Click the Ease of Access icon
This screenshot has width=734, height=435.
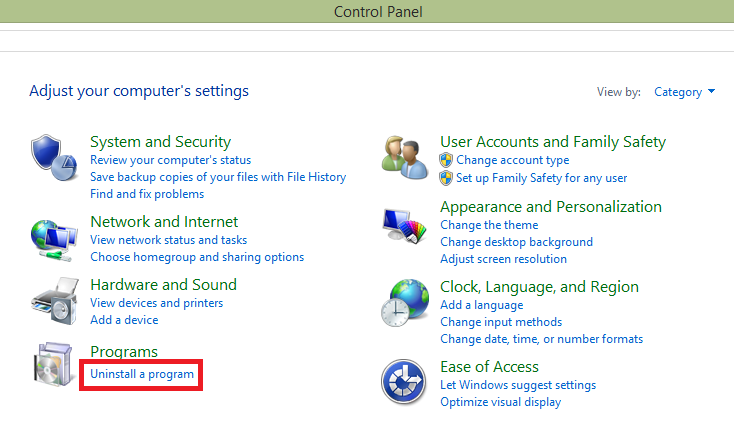[404, 383]
